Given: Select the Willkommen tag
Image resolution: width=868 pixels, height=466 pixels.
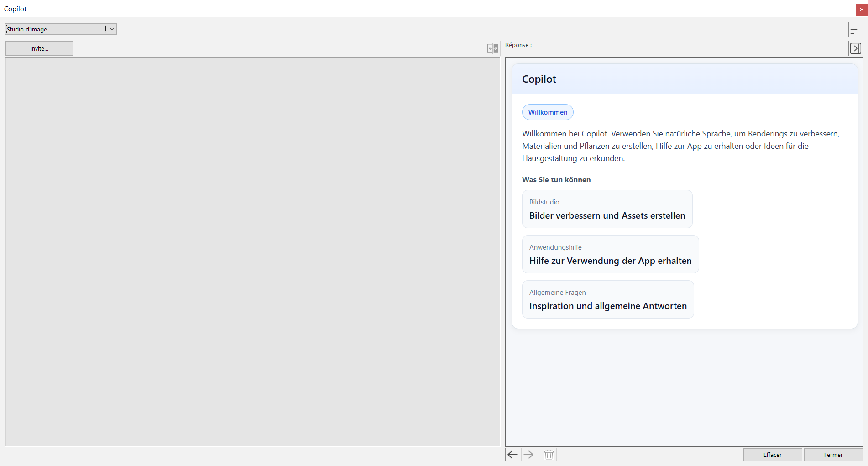Looking at the screenshot, I should [548, 112].
